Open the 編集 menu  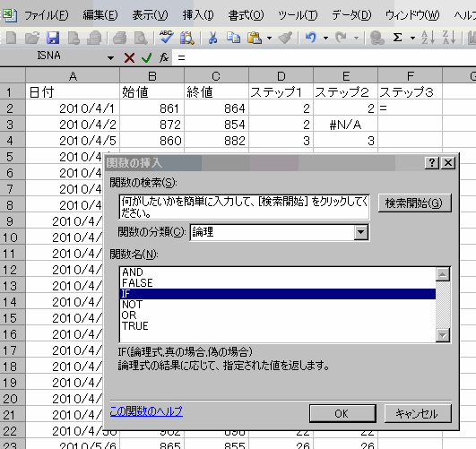click(x=100, y=15)
